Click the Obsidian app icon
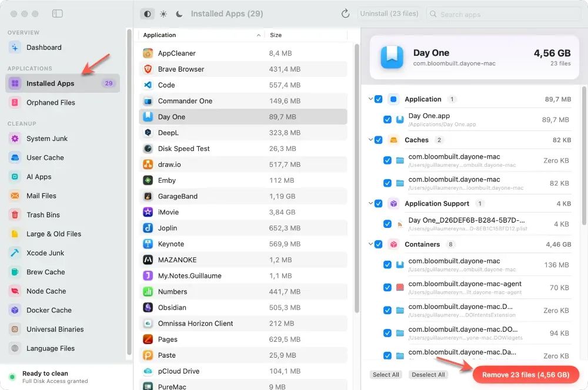The image size is (588, 390). pyautogui.click(x=148, y=307)
